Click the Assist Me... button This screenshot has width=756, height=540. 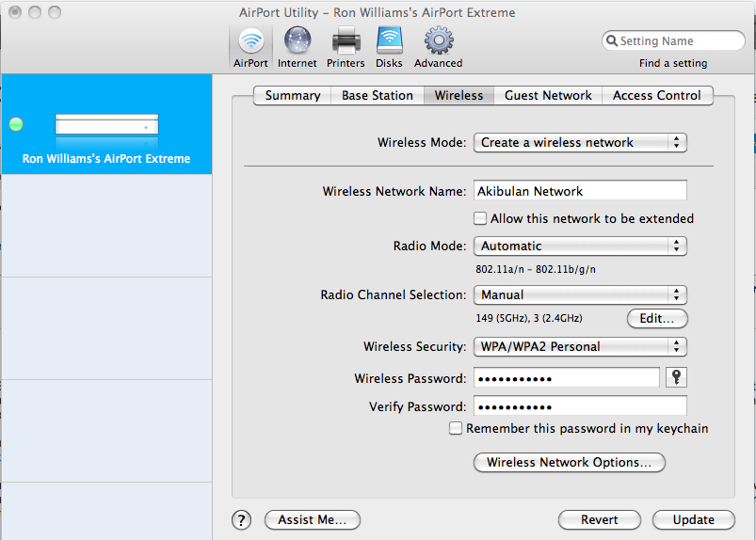pyautogui.click(x=313, y=520)
